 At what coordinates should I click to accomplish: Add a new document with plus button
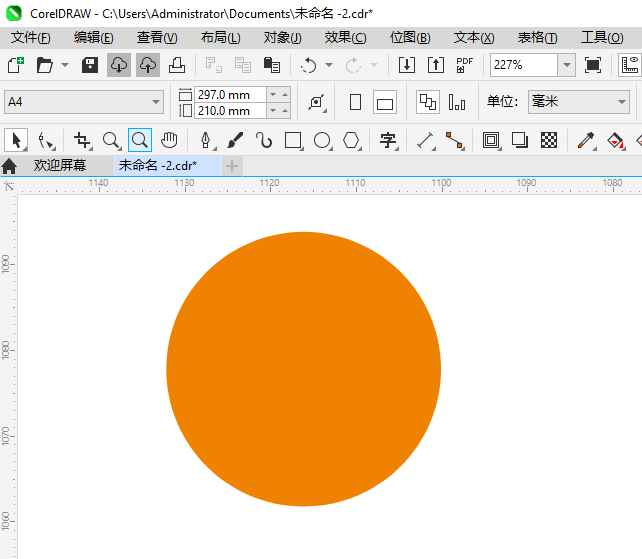click(x=232, y=165)
